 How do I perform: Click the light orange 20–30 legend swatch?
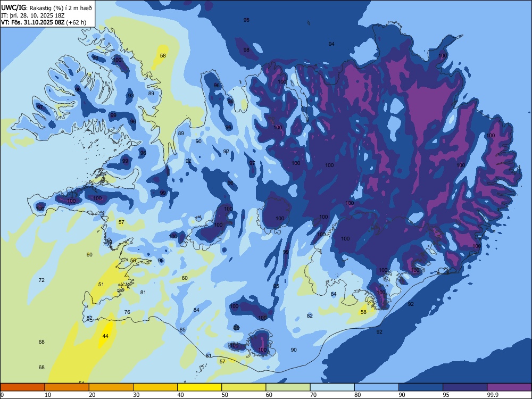[111, 387]
